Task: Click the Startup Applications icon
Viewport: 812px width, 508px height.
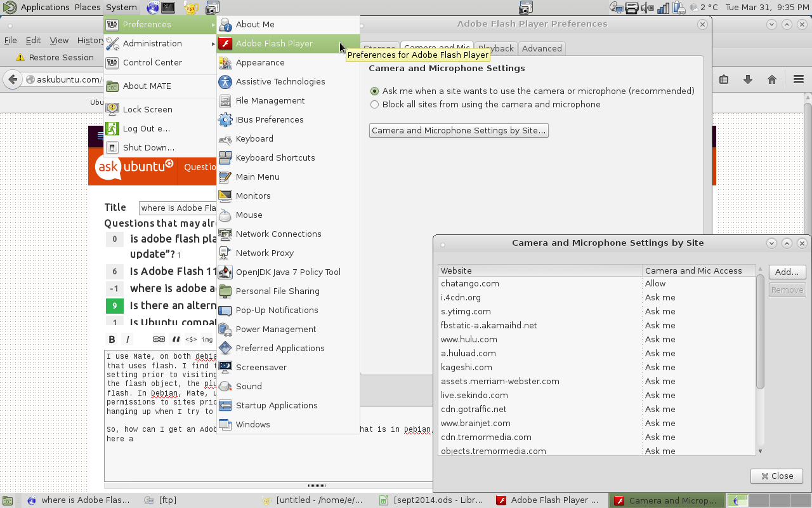Action: [225, 405]
